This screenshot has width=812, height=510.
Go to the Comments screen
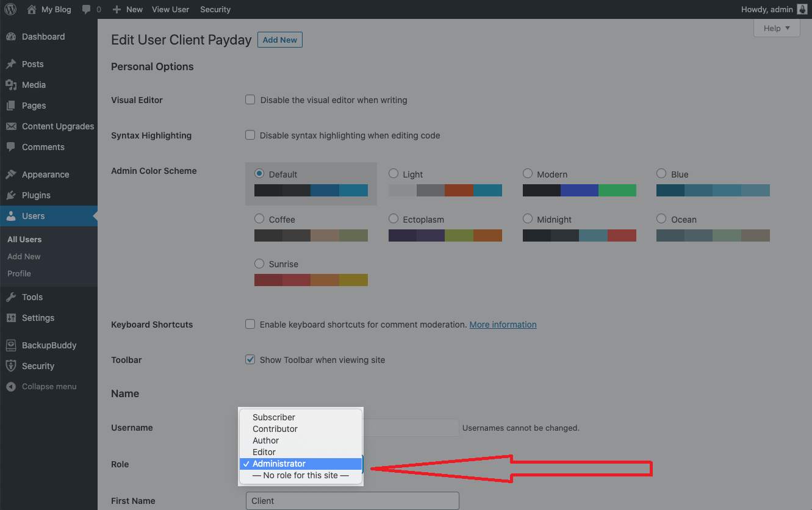tap(43, 147)
